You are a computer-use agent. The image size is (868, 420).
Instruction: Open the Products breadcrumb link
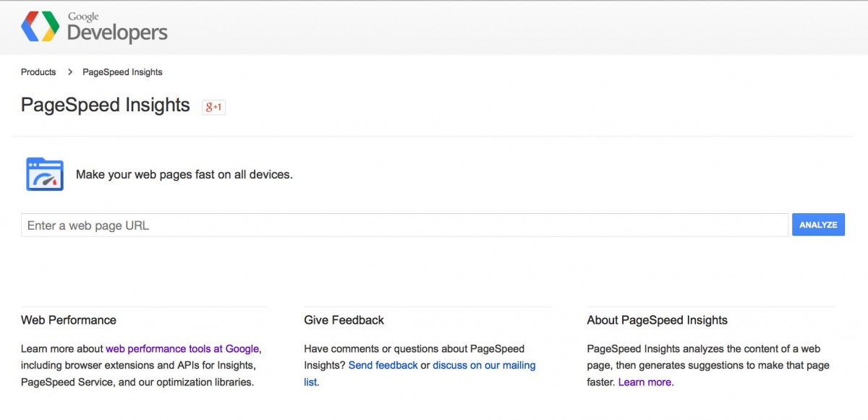click(38, 72)
